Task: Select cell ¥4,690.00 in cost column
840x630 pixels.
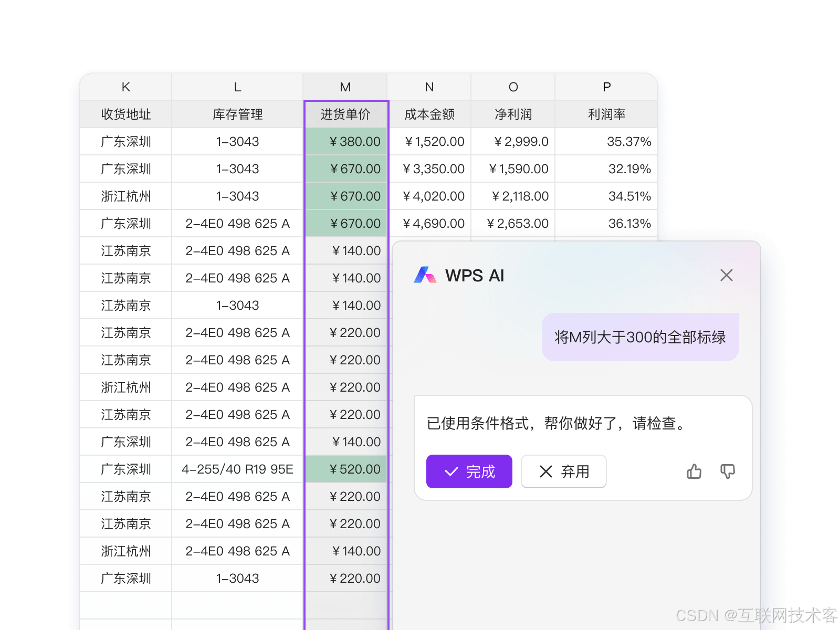Action: coord(430,224)
